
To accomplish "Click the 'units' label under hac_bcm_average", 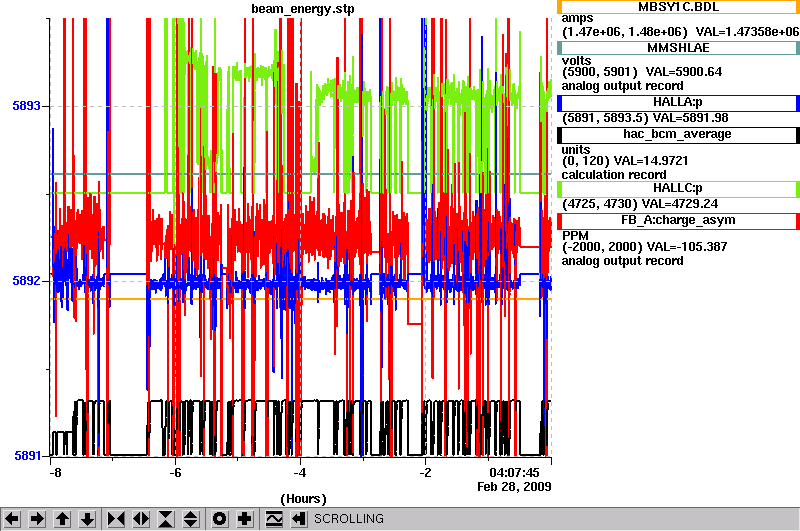I will (x=576, y=150).
